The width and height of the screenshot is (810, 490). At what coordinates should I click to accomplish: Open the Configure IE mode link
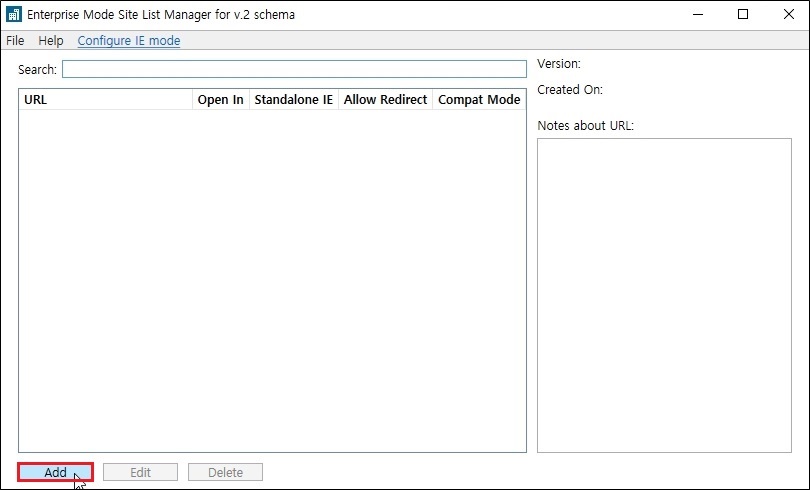click(x=129, y=40)
